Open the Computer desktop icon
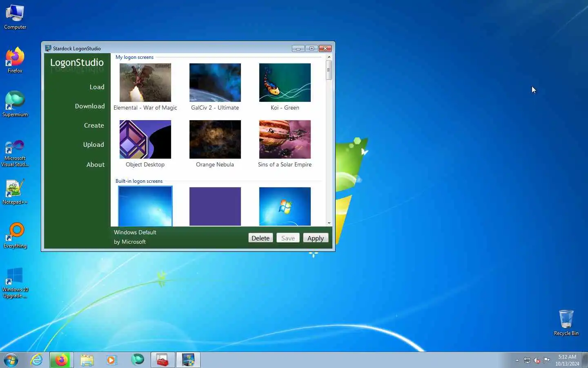The height and width of the screenshot is (368, 588). click(x=15, y=17)
